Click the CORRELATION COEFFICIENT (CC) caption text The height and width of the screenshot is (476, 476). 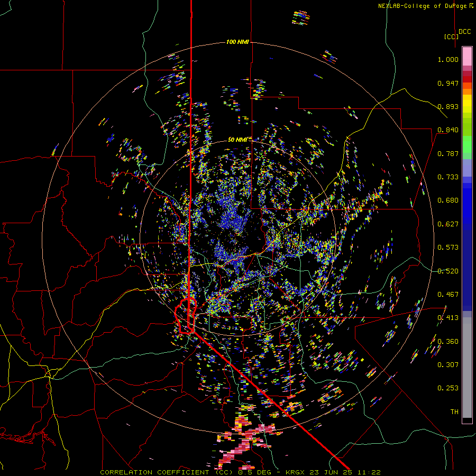pyautogui.click(x=167, y=472)
